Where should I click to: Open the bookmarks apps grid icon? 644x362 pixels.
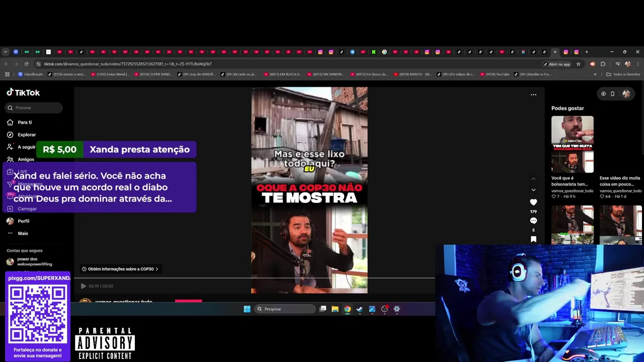tap(7, 74)
